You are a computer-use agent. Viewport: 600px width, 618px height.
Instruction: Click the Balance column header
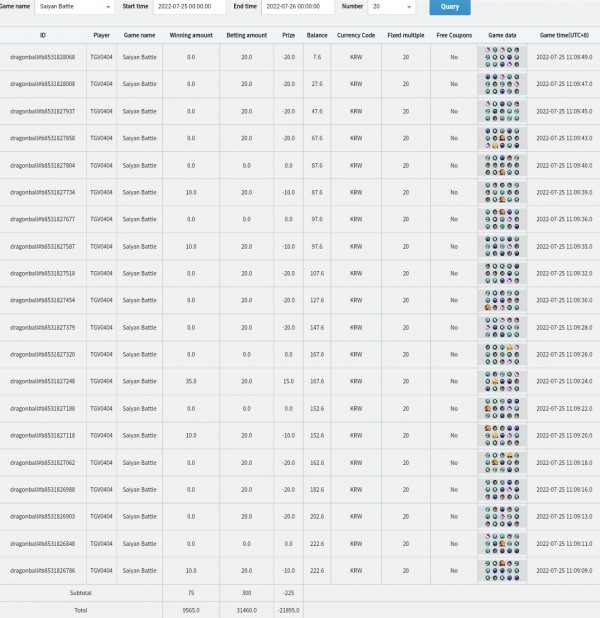[316, 34]
